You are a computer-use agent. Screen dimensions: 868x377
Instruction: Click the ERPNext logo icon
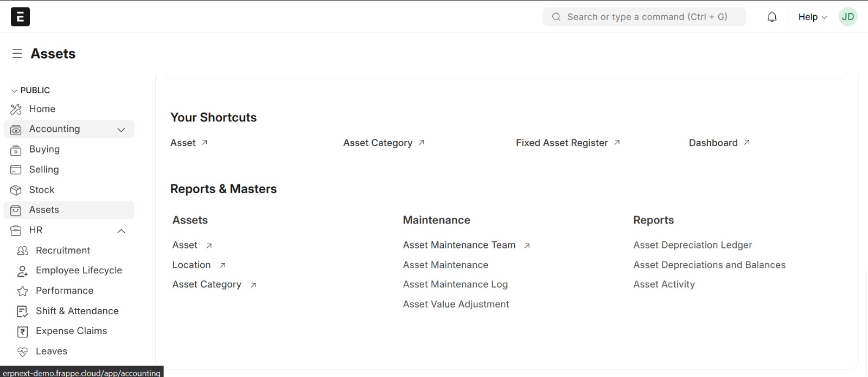(x=20, y=17)
